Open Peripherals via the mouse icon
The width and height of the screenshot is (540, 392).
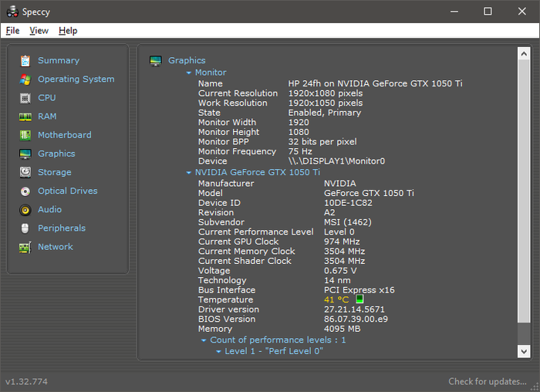(x=25, y=228)
